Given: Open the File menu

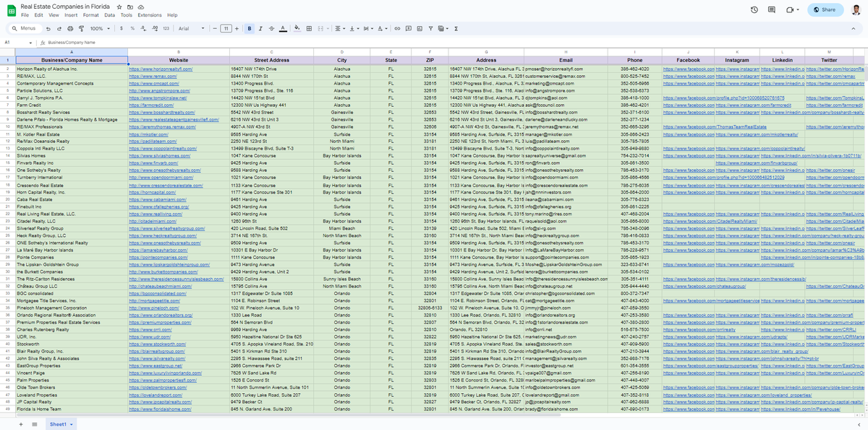Looking at the screenshot, I should 25,15.
